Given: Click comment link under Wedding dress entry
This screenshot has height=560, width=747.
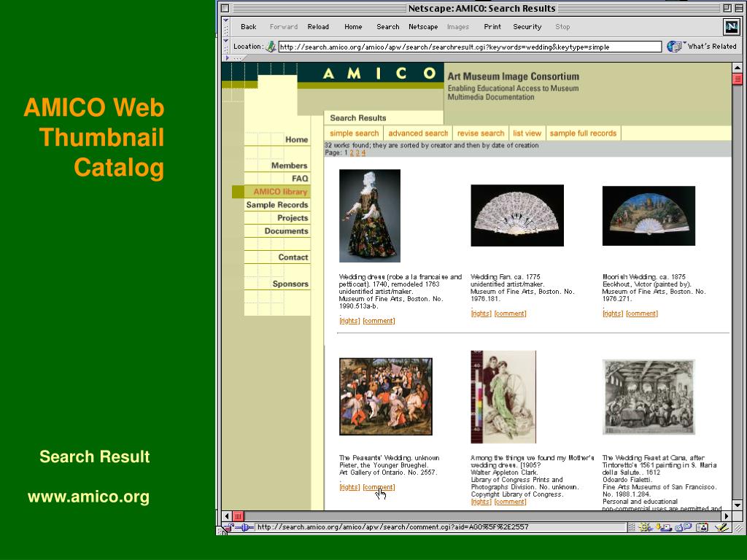Looking at the screenshot, I should point(379,321).
